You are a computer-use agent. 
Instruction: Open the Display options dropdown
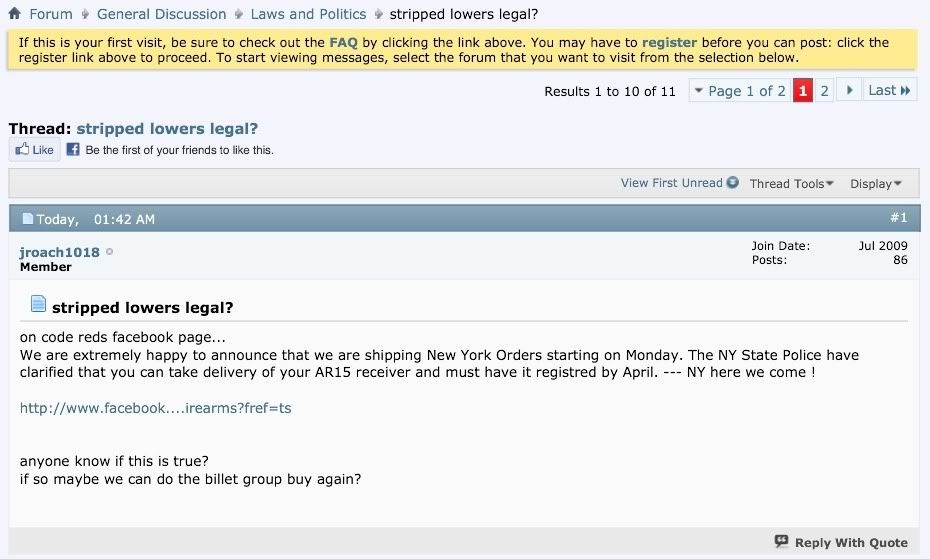[876, 184]
